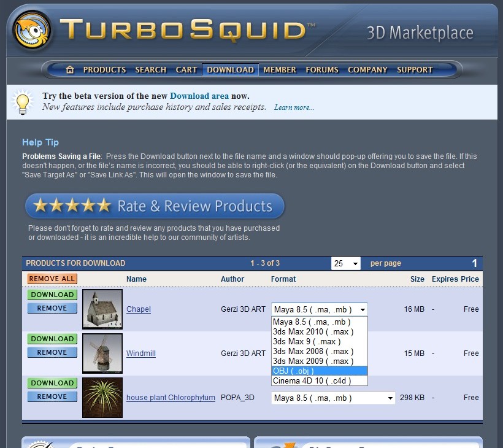Open the PRODUCTS menu
503x448 pixels.
[x=104, y=69]
